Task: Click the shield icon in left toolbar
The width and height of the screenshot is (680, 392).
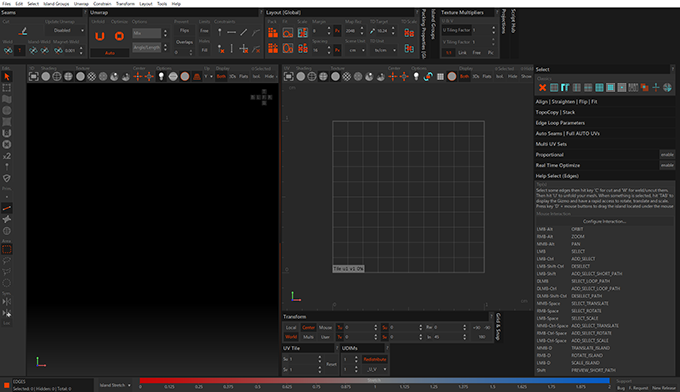Action: 7,178
